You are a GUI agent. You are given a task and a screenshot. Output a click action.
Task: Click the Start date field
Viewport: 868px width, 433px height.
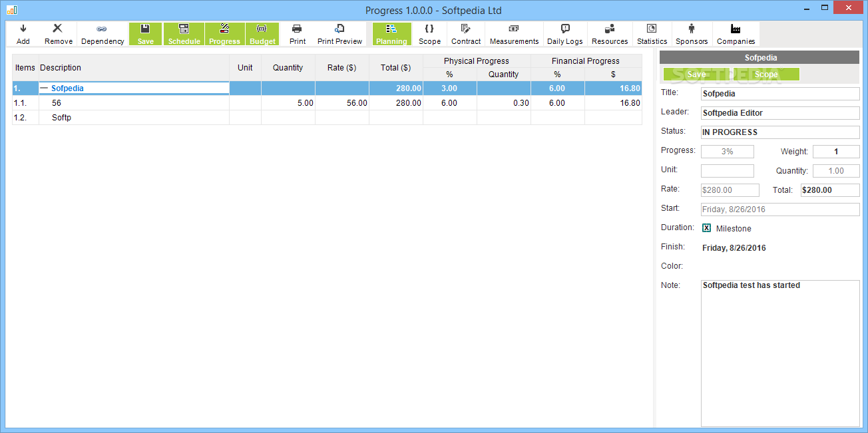tap(780, 210)
